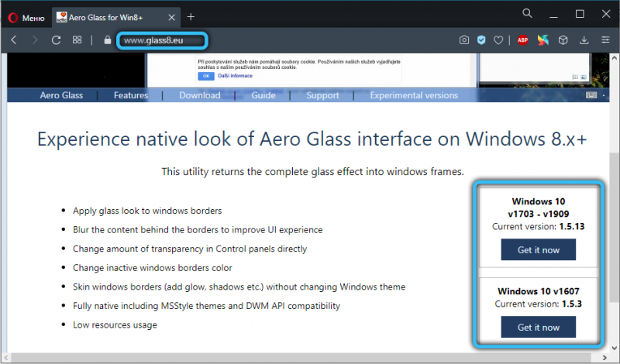Click the vertical scrollbar down arrow
The image size is (620, 364).
pos(614,349)
